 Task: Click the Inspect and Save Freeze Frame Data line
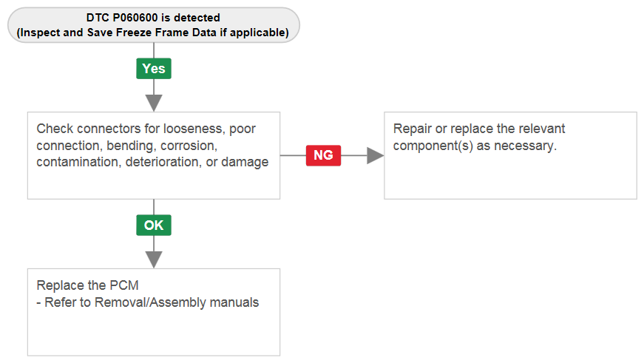coord(153,33)
